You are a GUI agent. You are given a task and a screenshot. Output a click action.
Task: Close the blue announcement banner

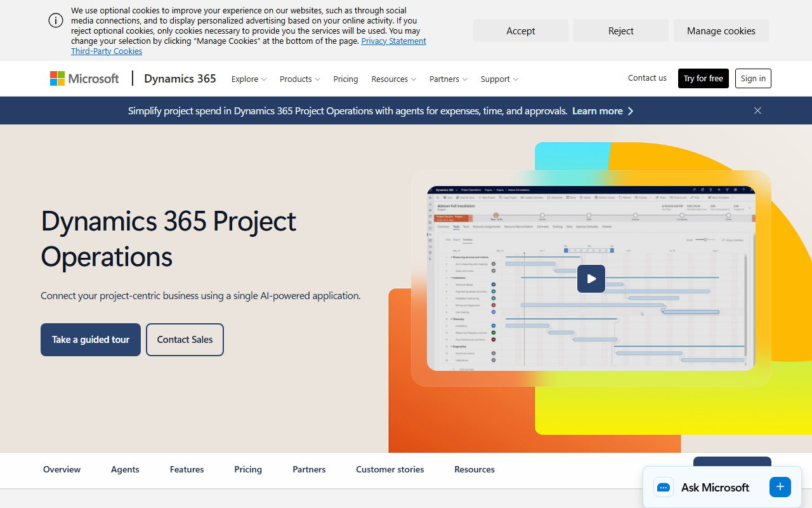[757, 110]
